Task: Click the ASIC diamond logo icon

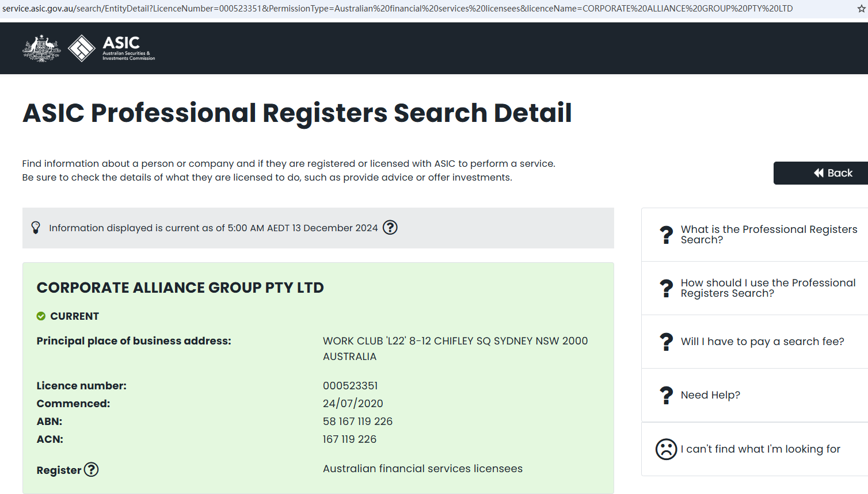Action: pos(81,48)
